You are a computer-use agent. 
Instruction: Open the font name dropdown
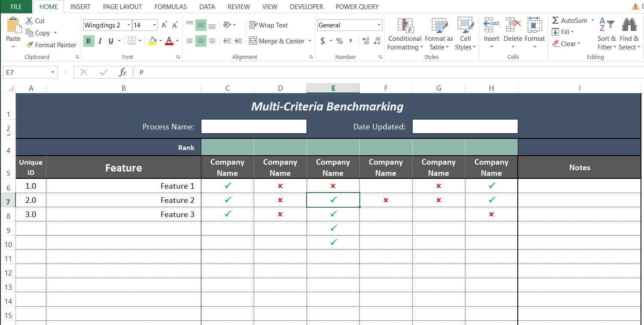click(x=128, y=25)
